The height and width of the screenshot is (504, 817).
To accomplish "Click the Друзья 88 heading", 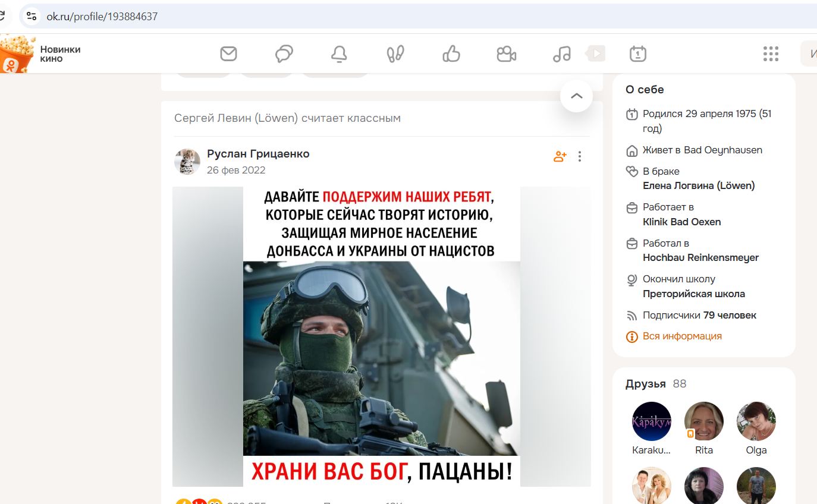I will [x=656, y=384].
